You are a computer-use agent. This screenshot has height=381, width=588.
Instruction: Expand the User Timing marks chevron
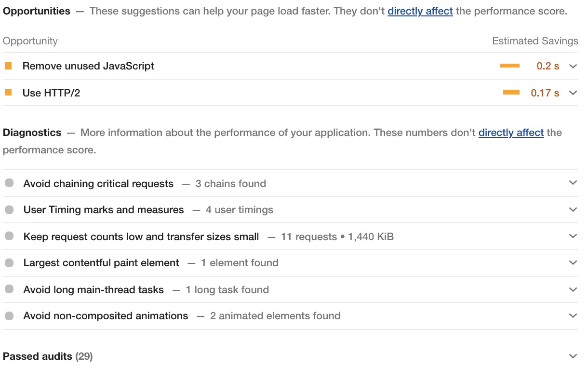[573, 210]
